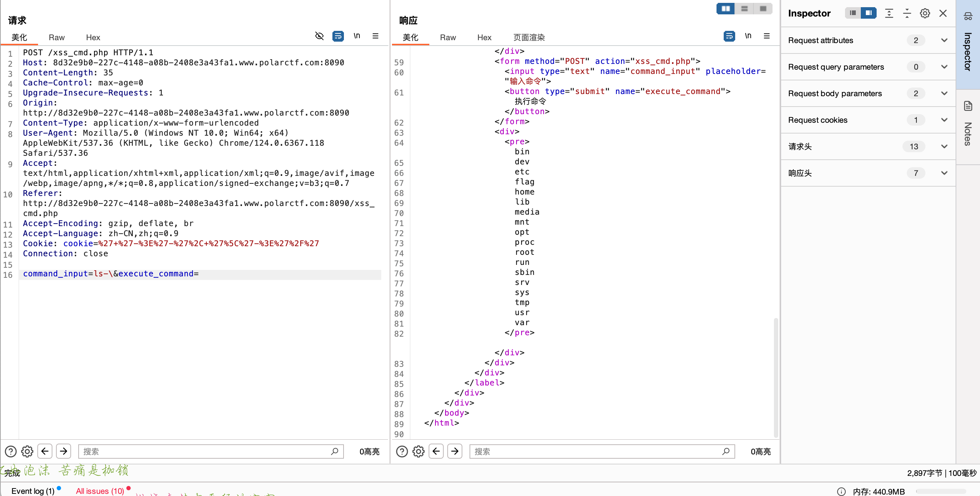Viewport: 980px width, 496px height.
Task: Expand Request attributes section
Action: (944, 40)
